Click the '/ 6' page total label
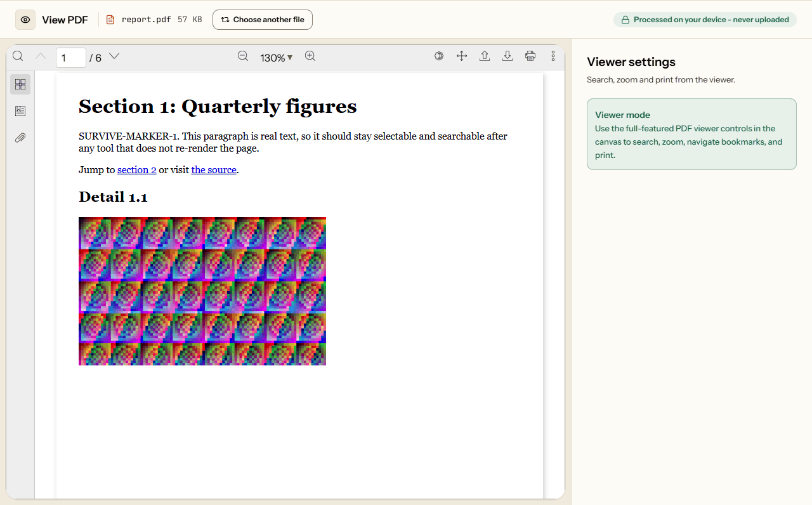 tap(95, 58)
